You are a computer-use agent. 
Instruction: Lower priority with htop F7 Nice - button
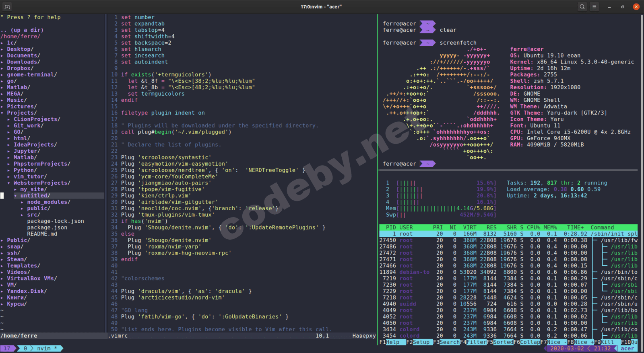pos(554,342)
